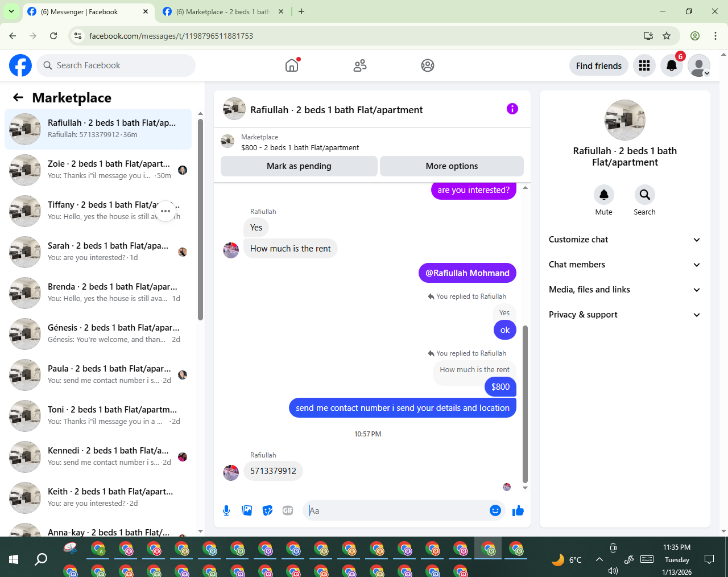Open the Home feed icon
Screen dimensions: 728x577
[292, 65]
